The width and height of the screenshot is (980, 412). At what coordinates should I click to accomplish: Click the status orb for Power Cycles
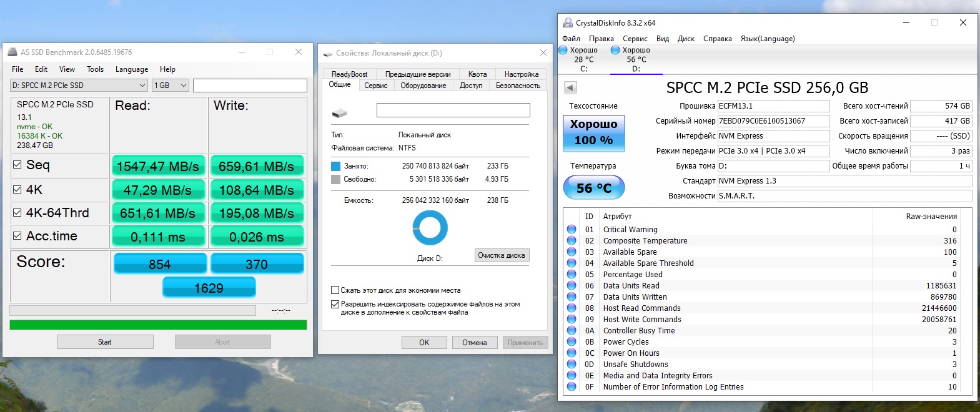pos(572,341)
